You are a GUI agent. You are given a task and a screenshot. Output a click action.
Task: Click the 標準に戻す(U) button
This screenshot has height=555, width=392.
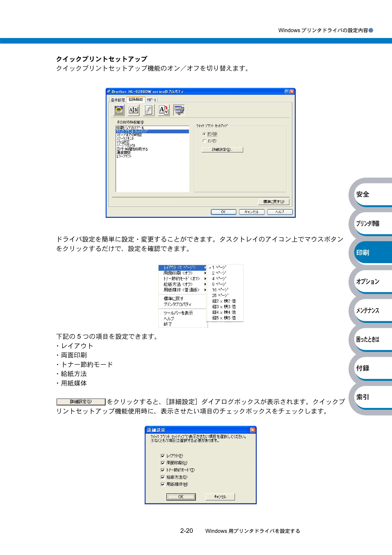274,202
